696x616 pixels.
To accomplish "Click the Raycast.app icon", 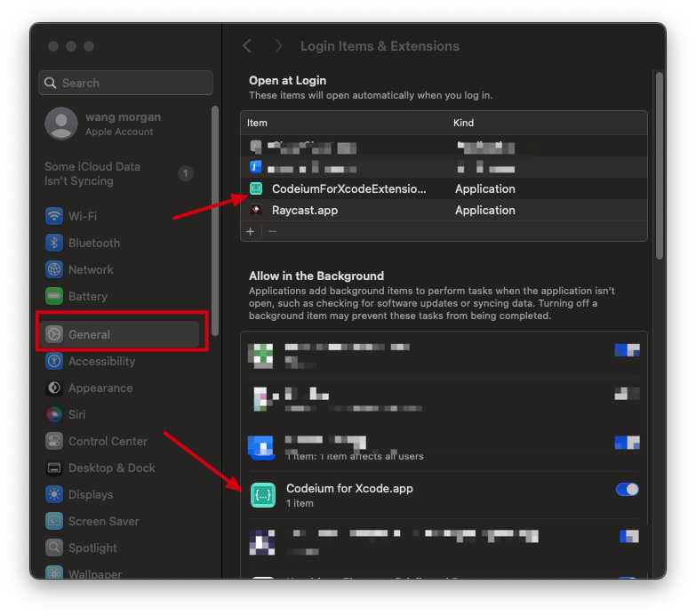I will [x=256, y=210].
